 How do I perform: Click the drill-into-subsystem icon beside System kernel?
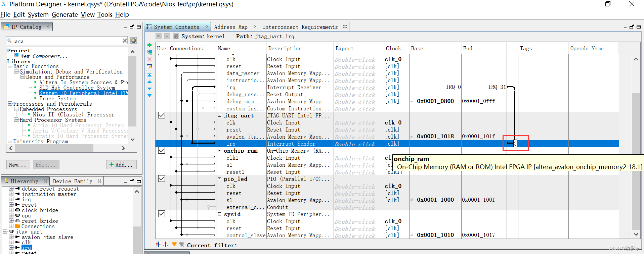(176, 36)
